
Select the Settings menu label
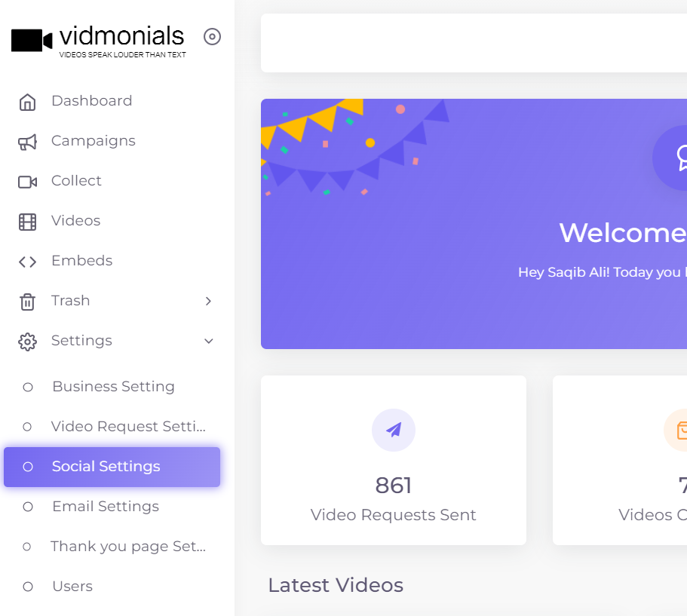[81, 341]
